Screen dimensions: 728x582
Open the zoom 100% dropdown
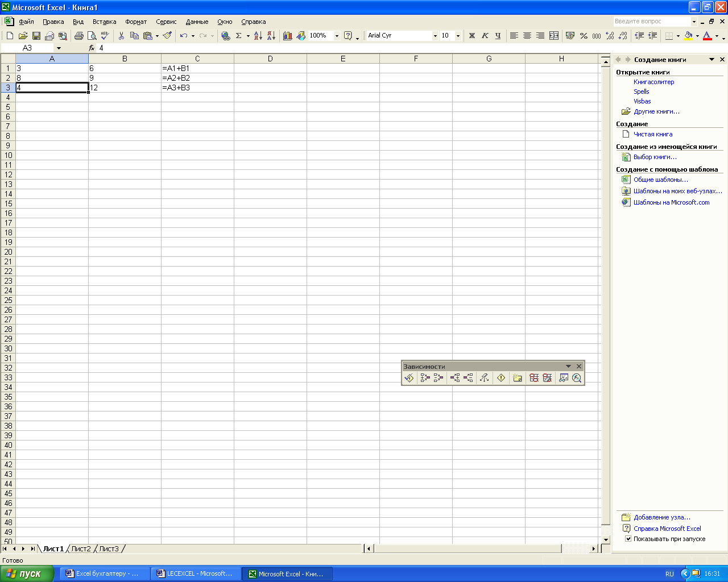337,36
